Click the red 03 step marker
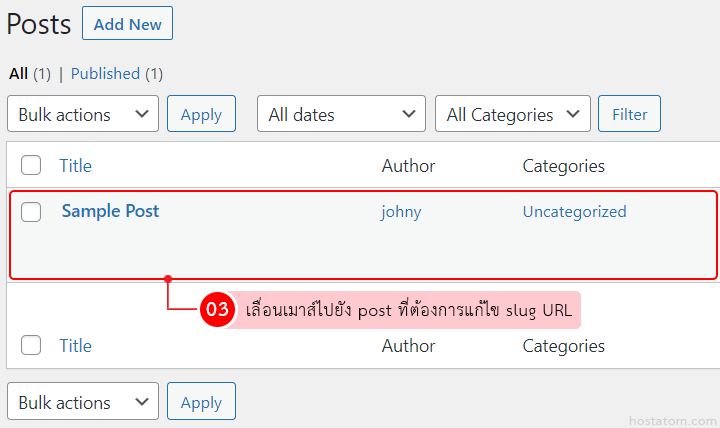Image resolution: width=720 pixels, height=428 pixels. pos(216,310)
